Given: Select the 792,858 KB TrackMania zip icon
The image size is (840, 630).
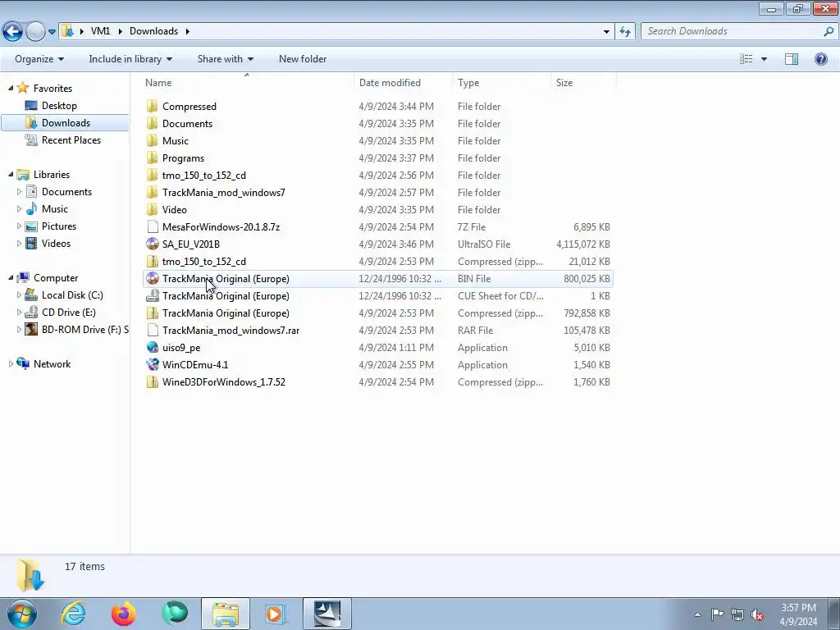Looking at the screenshot, I should (x=152, y=313).
